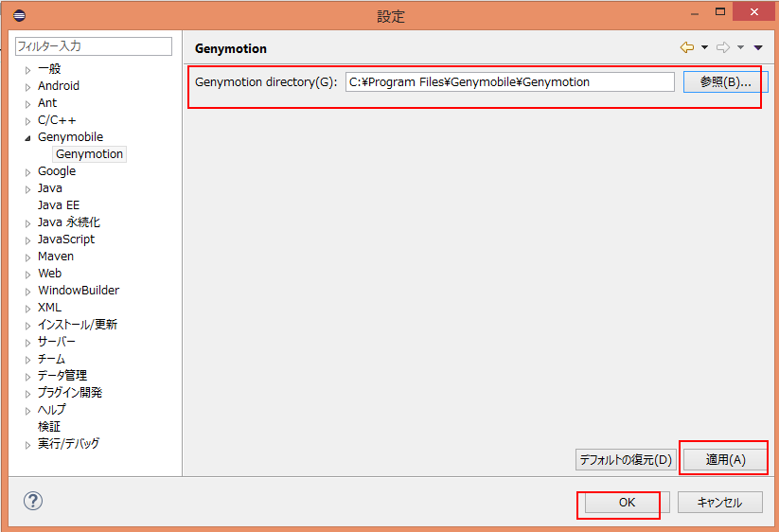
Task: Click the forward navigation arrow icon
Action: pos(723,47)
